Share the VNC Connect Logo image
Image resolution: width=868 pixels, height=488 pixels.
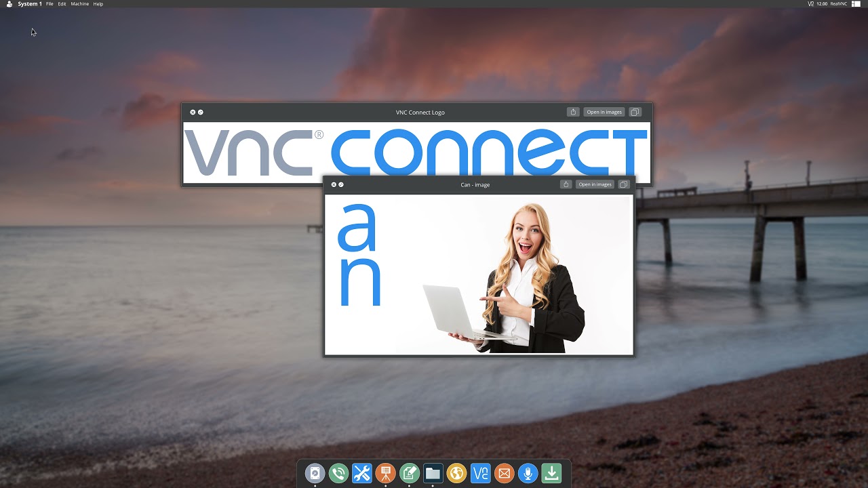pyautogui.click(x=573, y=112)
